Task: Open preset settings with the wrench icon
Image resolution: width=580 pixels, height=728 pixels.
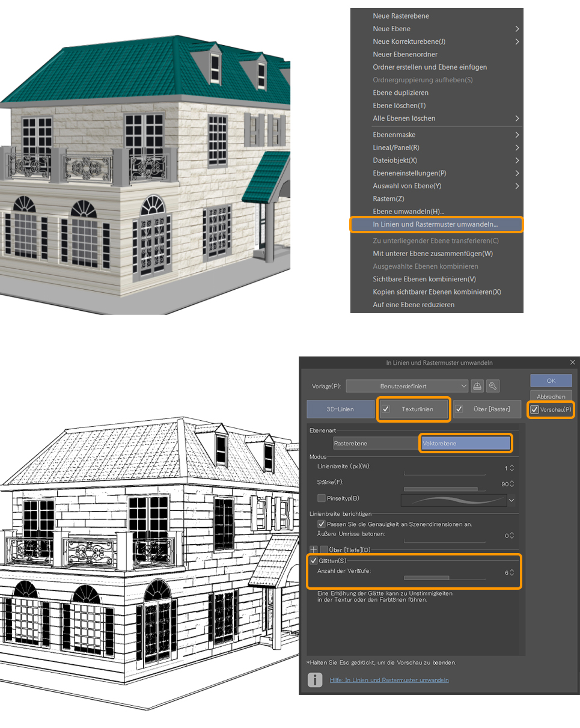Action: point(494,385)
